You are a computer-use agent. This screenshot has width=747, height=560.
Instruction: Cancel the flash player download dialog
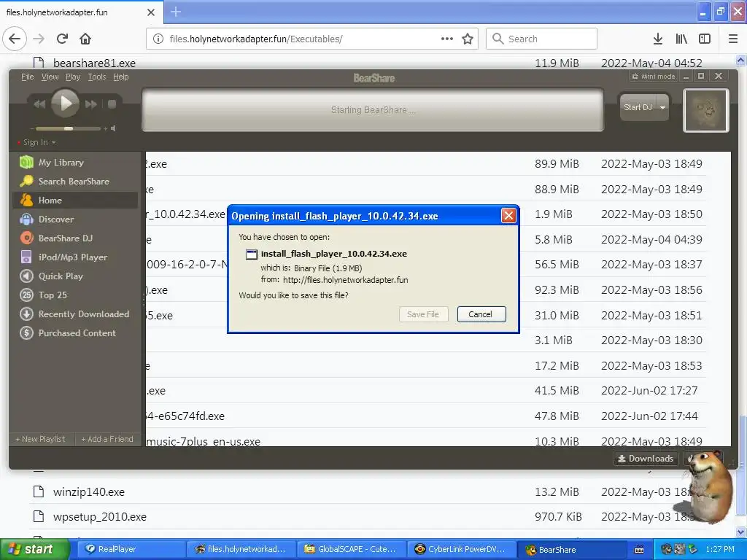click(x=481, y=314)
